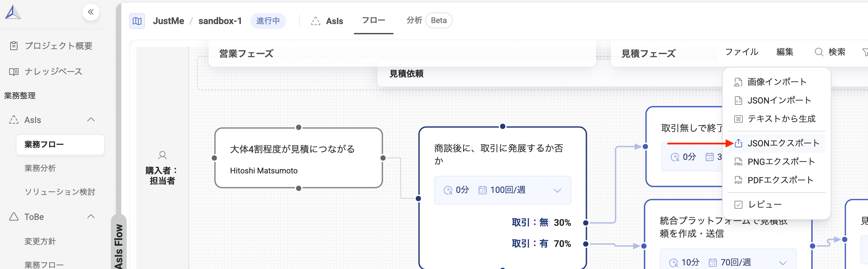Click the 検索 search button
The image size is (868, 269).
[x=830, y=52]
